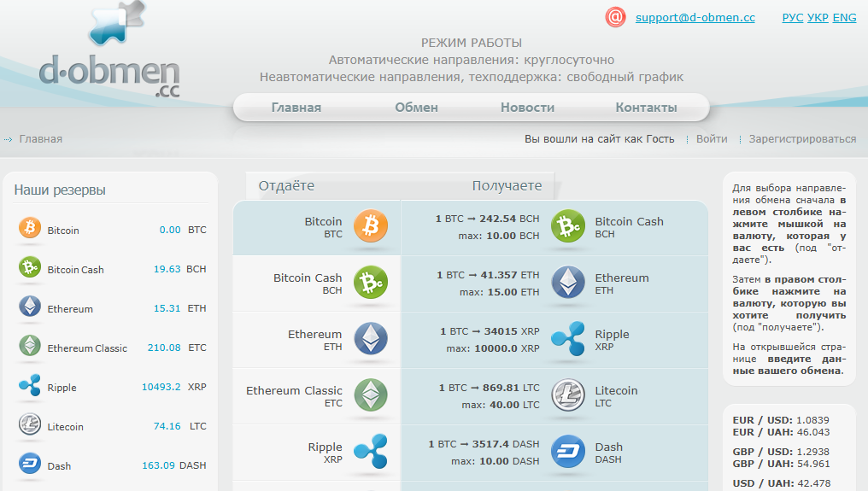
Task: Choose Ethereum icon in receive column
Action: click(568, 283)
